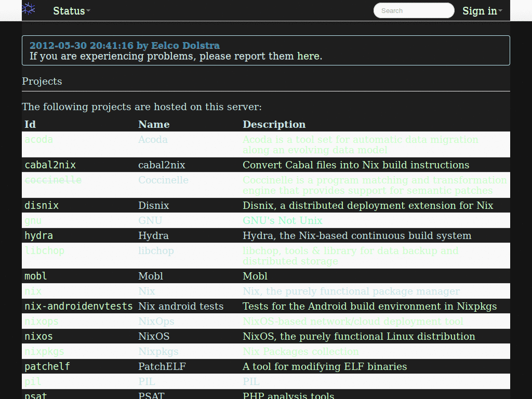Open the hydra project id link
The image size is (532, 399).
(x=38, y=235)
